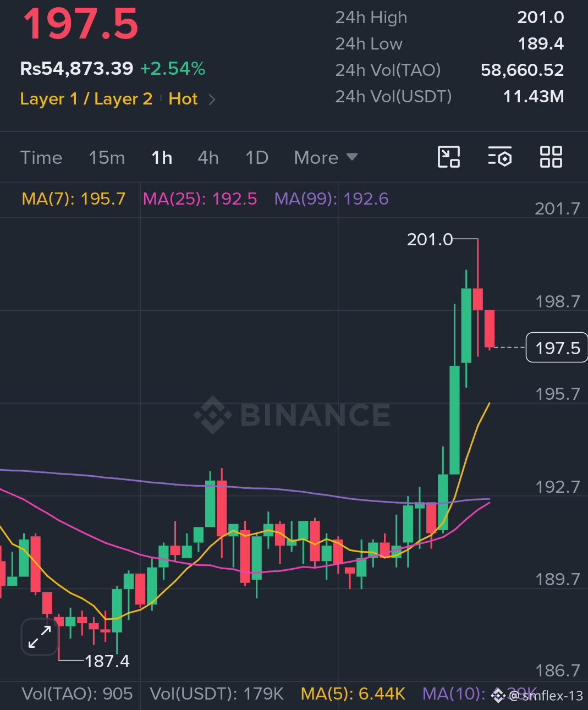Tap the fullscreen expand arrows icon

(x=40, y=637)
